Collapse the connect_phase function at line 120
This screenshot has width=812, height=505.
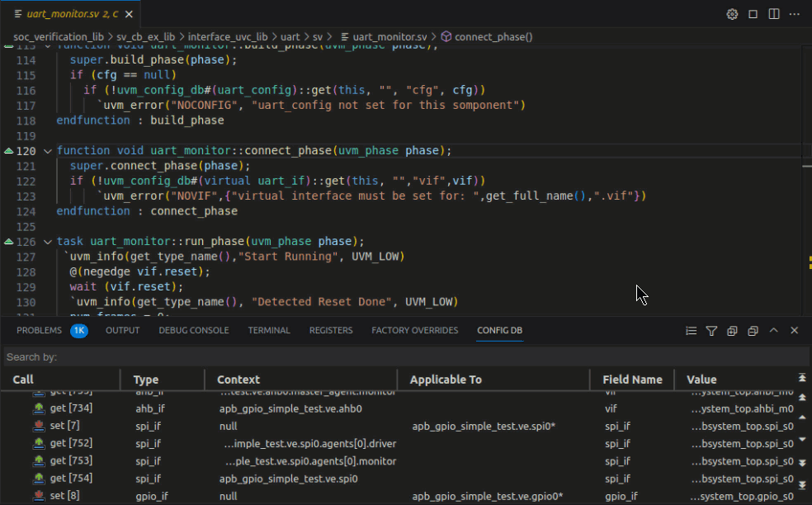click(x=47, y=150)
